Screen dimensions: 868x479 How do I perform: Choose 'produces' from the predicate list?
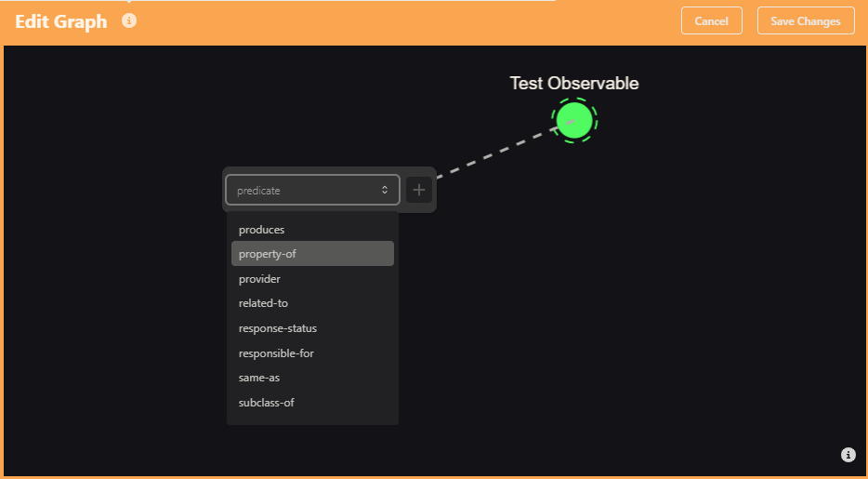(313, 229)
